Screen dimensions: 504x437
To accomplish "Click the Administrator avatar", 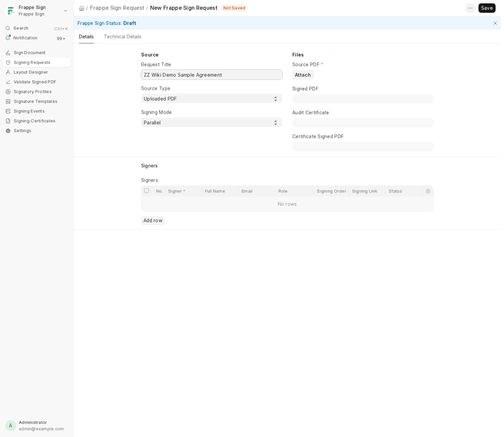I will (x=11, y=426).
